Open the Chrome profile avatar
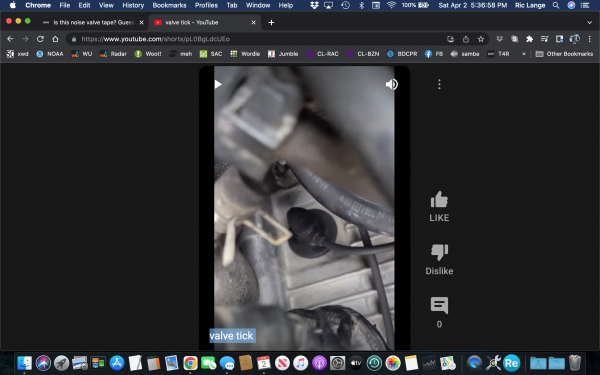Image resolution: width=600 pixels, height=375 pixels. pos(574,39)
